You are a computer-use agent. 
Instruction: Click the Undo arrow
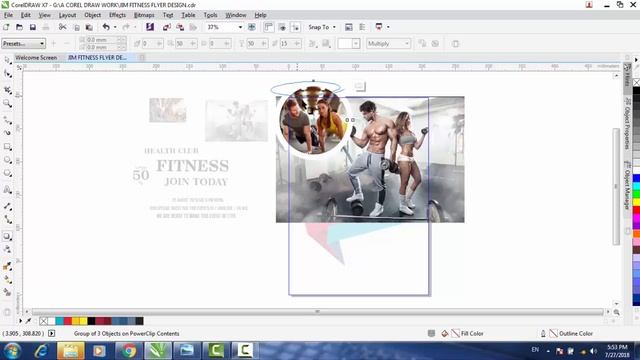click(106, 27)
